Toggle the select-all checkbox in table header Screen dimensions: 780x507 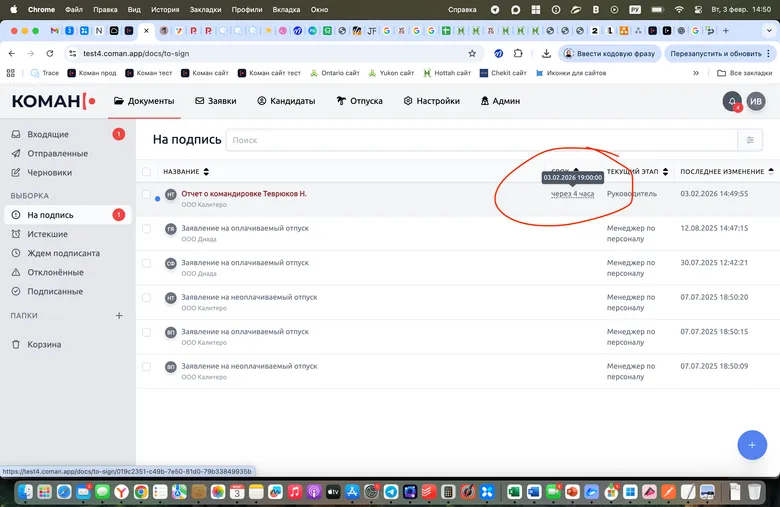[147, 172]
